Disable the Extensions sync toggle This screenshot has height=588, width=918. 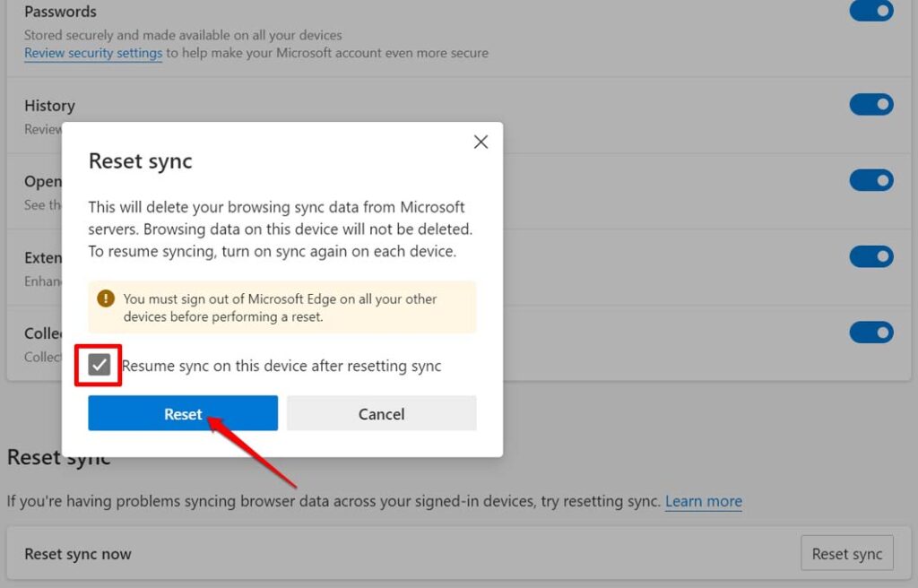(870, 256)
